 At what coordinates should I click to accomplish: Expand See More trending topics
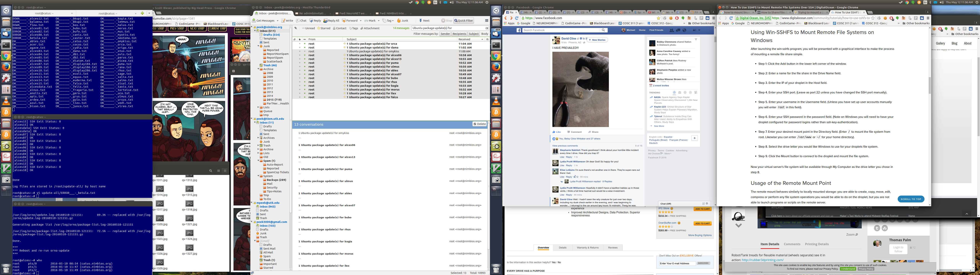tap(658, 126)
